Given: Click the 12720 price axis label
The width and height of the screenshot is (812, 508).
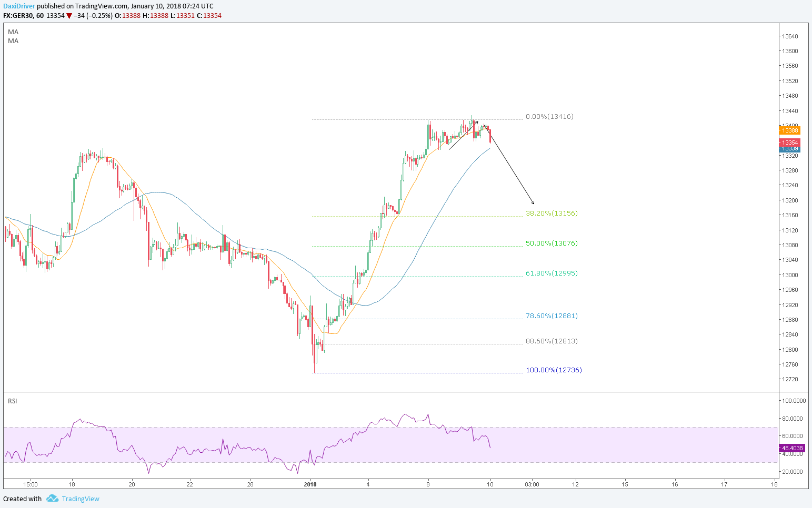Looking at the screenshot, I should (x=790, y=380).
